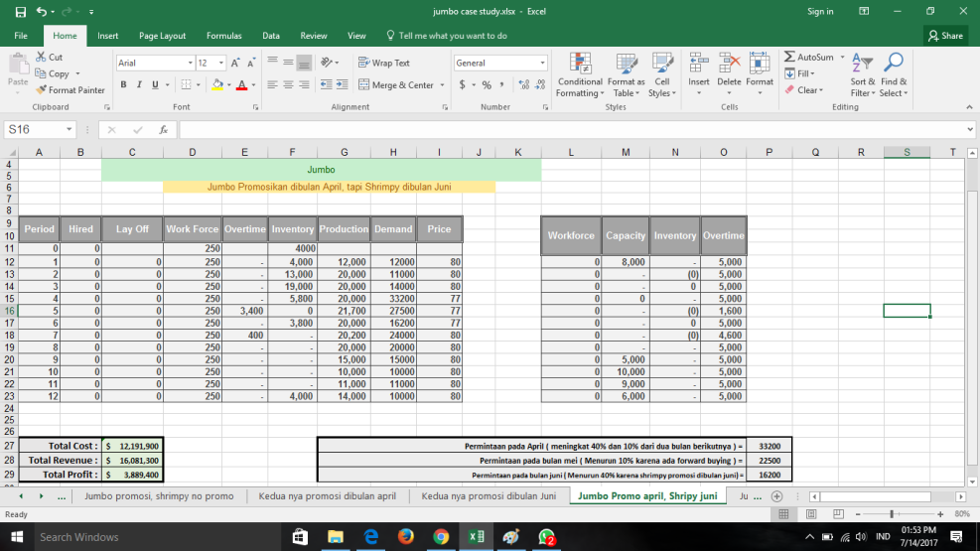This screenshot has width=980, height=551.
Task: Toggle Bold formatting
Action: click(124, 85)
